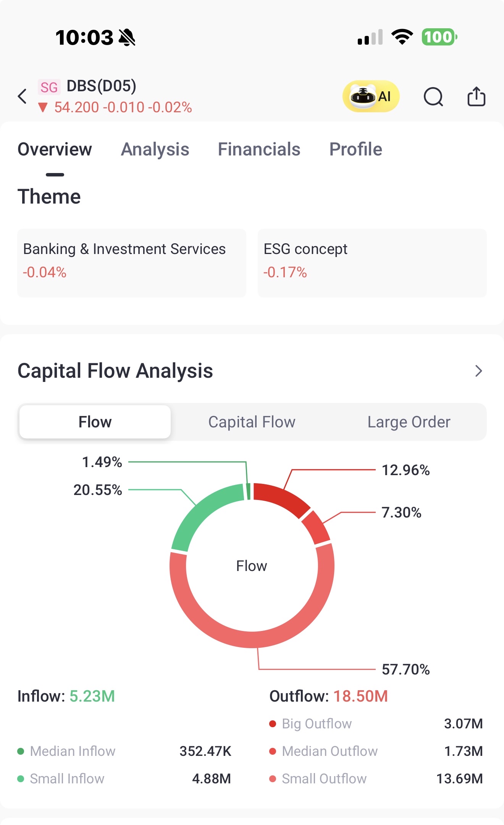Open Capital Flow Analysis section title
The image size is (504, 825).
click(115, 371)
